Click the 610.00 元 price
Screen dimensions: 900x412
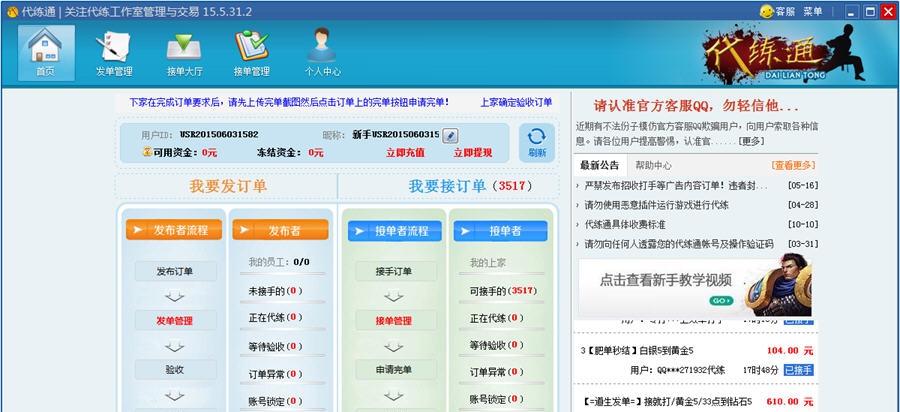point(790,401)
